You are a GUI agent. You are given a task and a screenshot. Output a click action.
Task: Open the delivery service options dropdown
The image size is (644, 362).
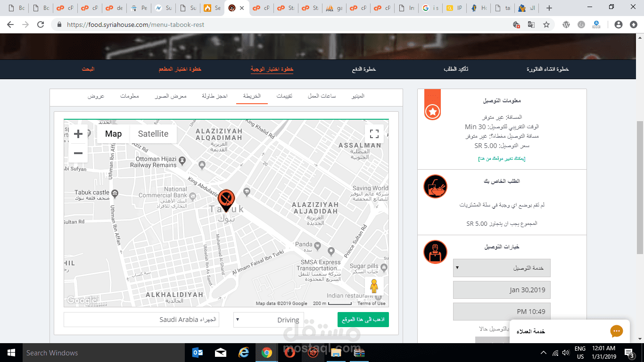[502, 268]
